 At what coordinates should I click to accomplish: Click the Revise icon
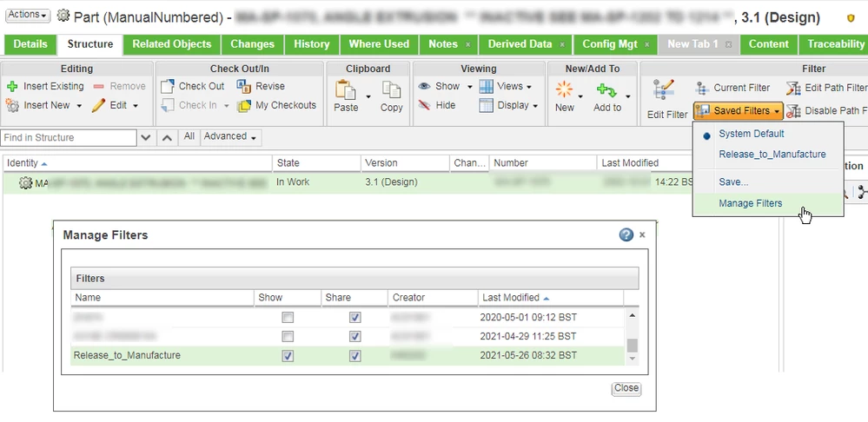[244, 86]
